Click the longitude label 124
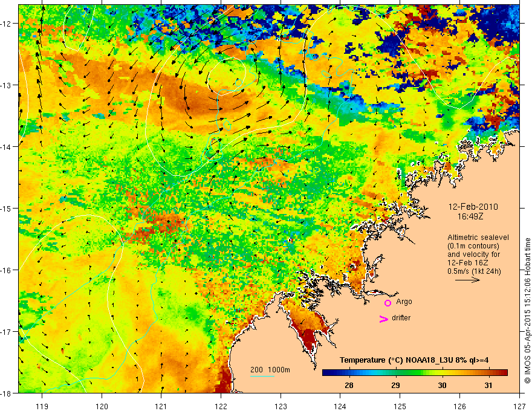This screenshot has height=411, width=532. pos(340,406)
